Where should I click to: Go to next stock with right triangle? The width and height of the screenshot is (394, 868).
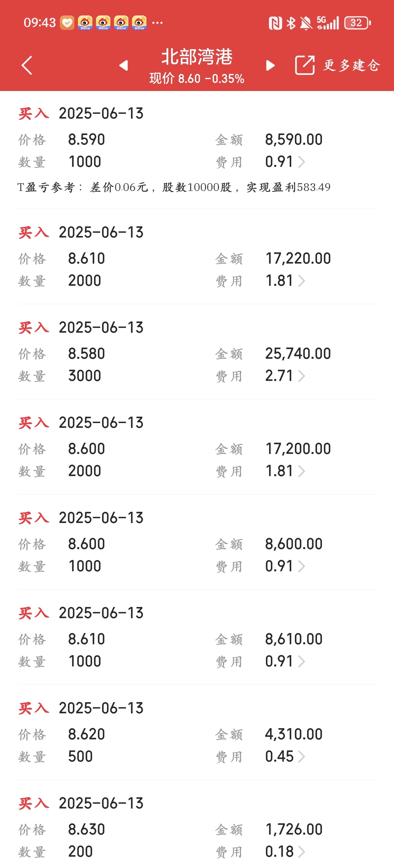tap(270, 65)
